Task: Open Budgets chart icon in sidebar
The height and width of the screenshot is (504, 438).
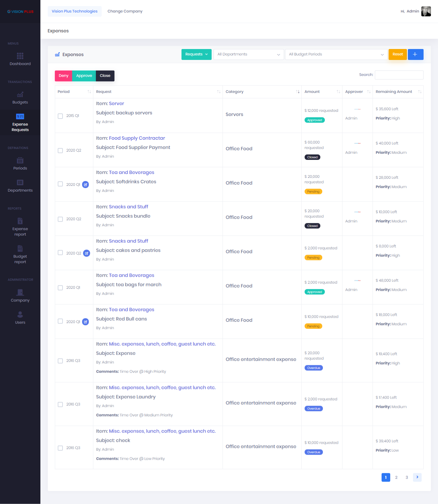Action: tap(20, 95)
